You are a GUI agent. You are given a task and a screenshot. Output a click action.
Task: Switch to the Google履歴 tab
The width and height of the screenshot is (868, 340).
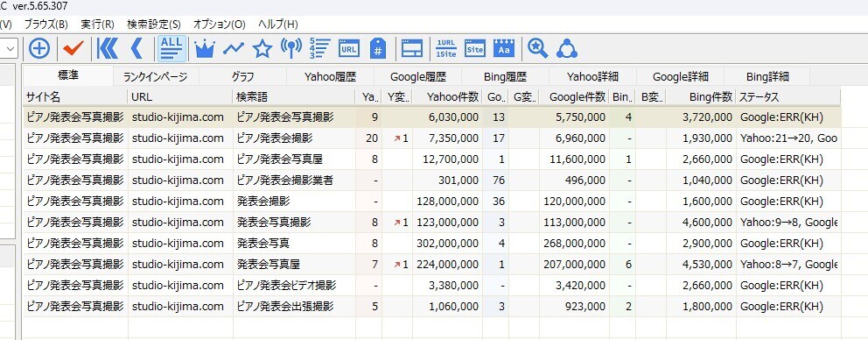tap(418, 77)
